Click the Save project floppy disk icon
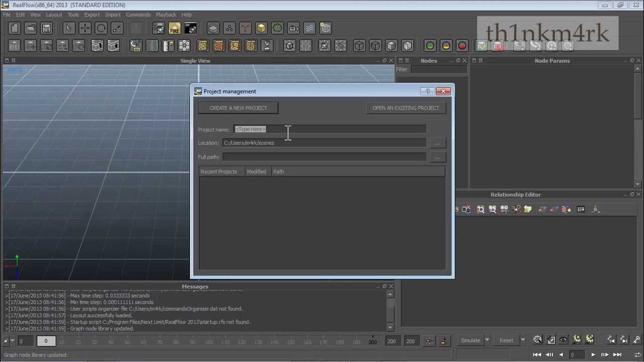 (x=46, y=29)
